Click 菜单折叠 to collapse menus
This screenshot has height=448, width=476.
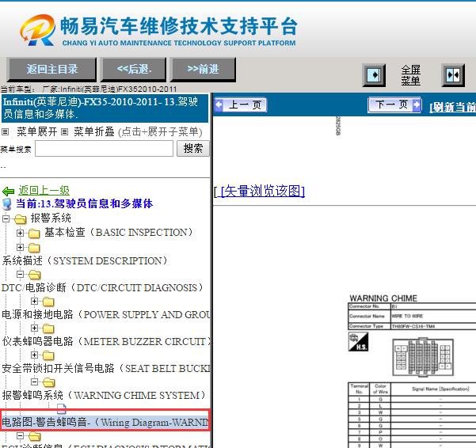93,132
